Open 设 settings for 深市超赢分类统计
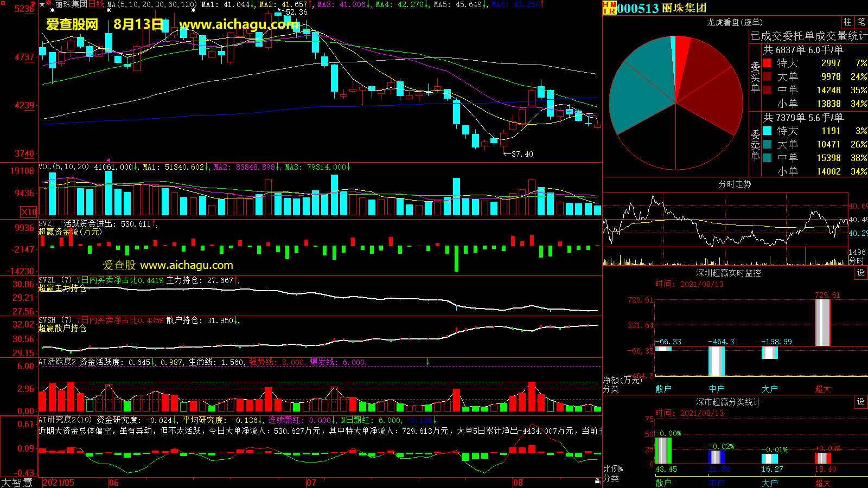 tap(861, 402)
